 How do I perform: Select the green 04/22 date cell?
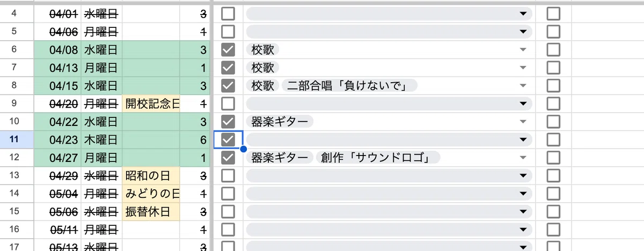(57, 122)
